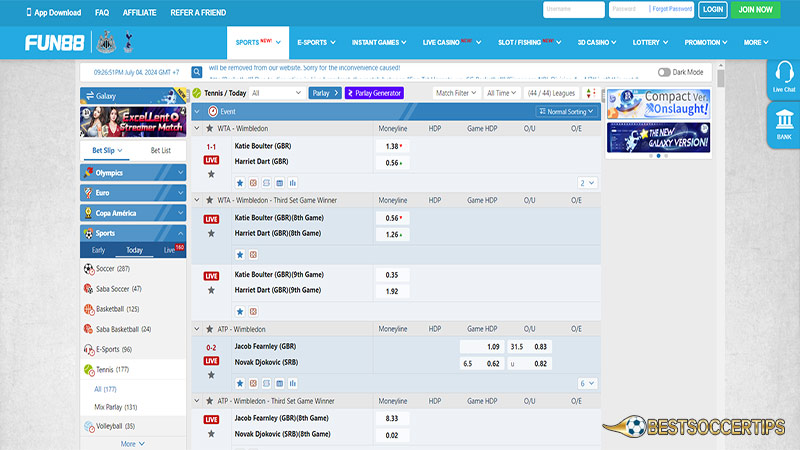Click the Parlay button
Viewport: 800px width, 450px height.
[325, 93]
